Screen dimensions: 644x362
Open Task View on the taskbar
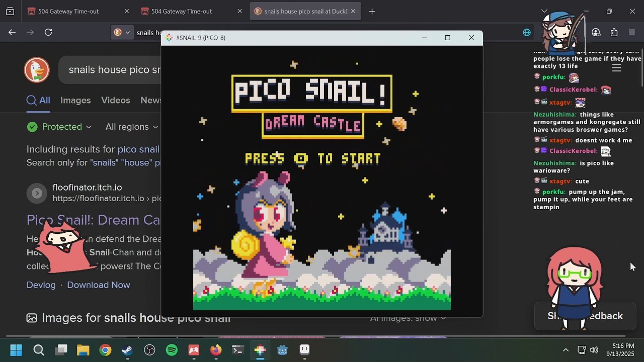pyautogui.click(x=61, y=350)
